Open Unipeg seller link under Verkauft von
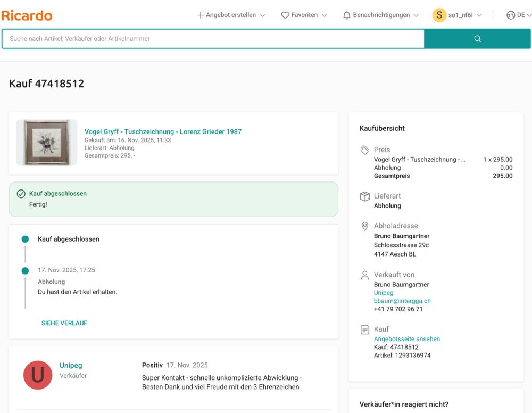This screenshot has height=413, width=532. click(x=384, y=293)
